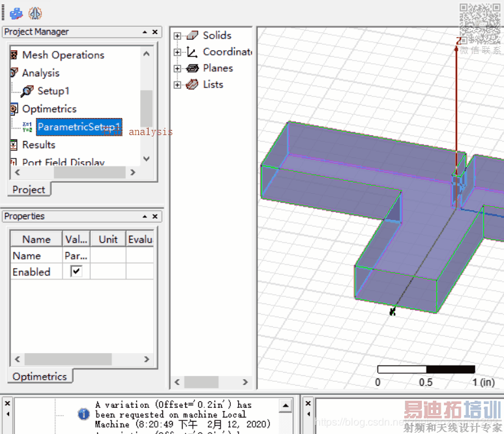The width and height of the screenshot is (504, 434).
Task: Click the model tree scroll left arrow
Action: [x=177, y=382]
